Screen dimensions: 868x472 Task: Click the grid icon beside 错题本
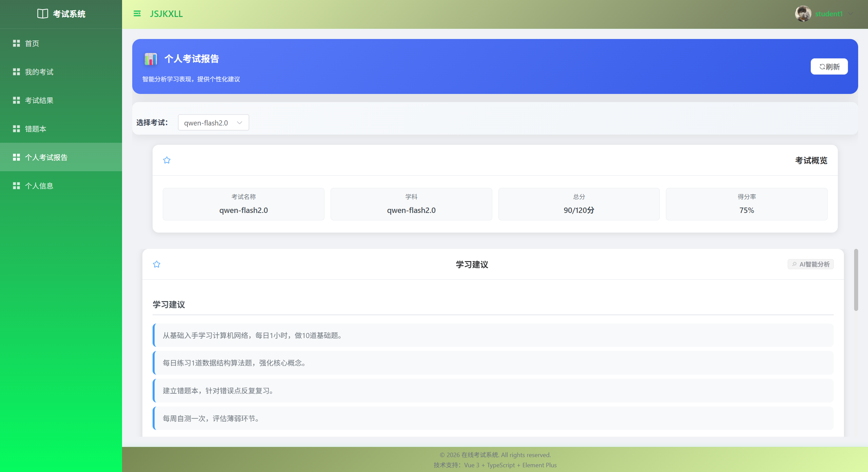(x=16, y=129)
